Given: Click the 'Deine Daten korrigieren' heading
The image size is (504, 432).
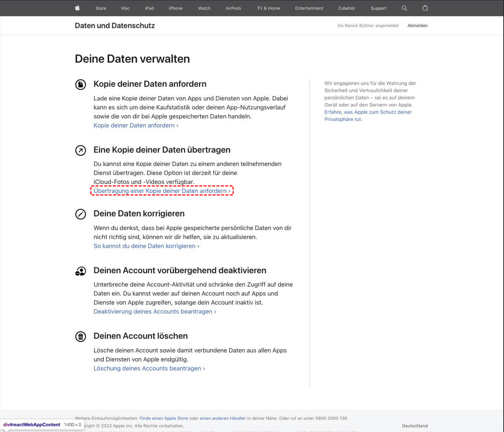Looking at the screenshot, I should (x=139, y=214).
